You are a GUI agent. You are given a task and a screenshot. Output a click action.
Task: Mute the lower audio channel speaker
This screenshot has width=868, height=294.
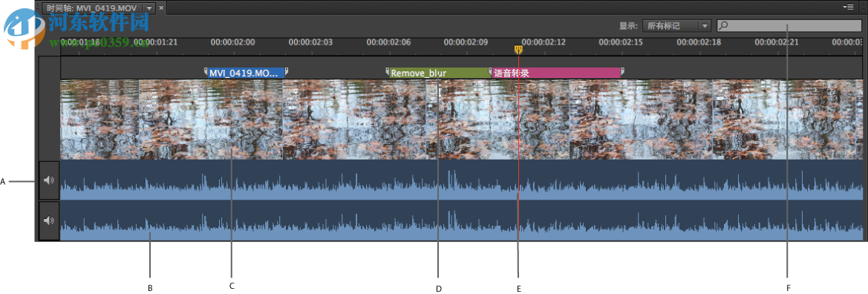pos(49,220)
